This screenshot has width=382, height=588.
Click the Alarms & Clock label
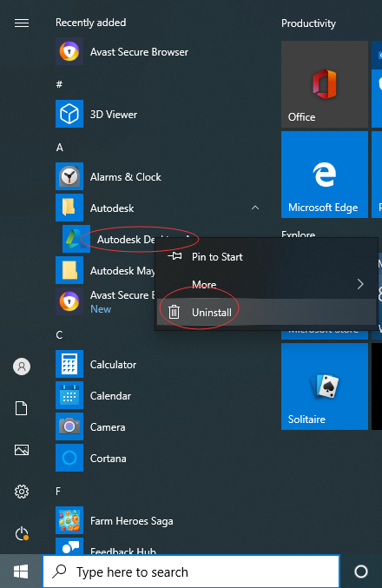pos(126,177)
